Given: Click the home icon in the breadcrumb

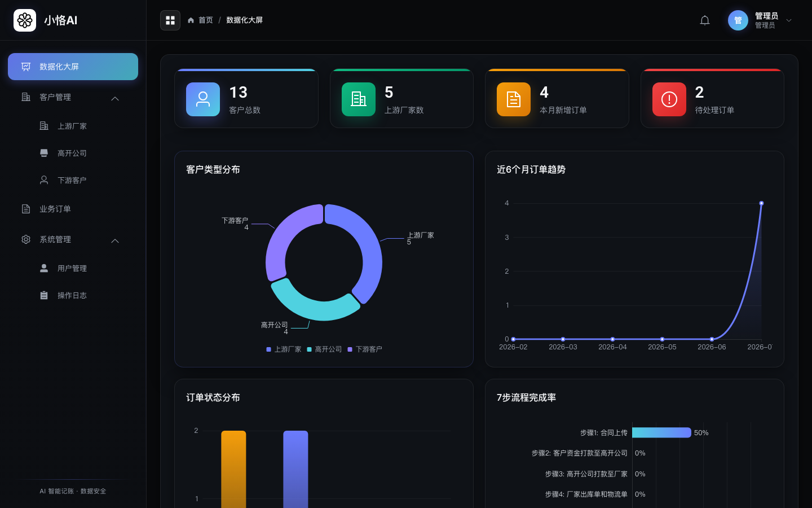Looking at the screenshot, I should click(191, 20).
